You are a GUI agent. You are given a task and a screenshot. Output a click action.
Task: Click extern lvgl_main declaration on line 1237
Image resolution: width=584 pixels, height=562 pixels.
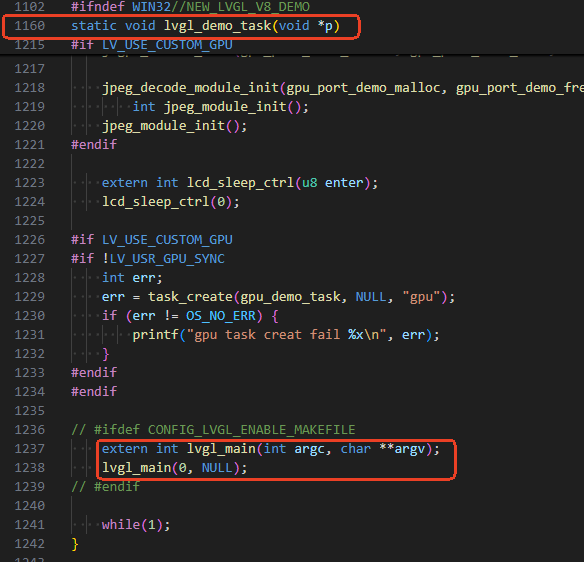pyautogui.click(x=271, y=449)
